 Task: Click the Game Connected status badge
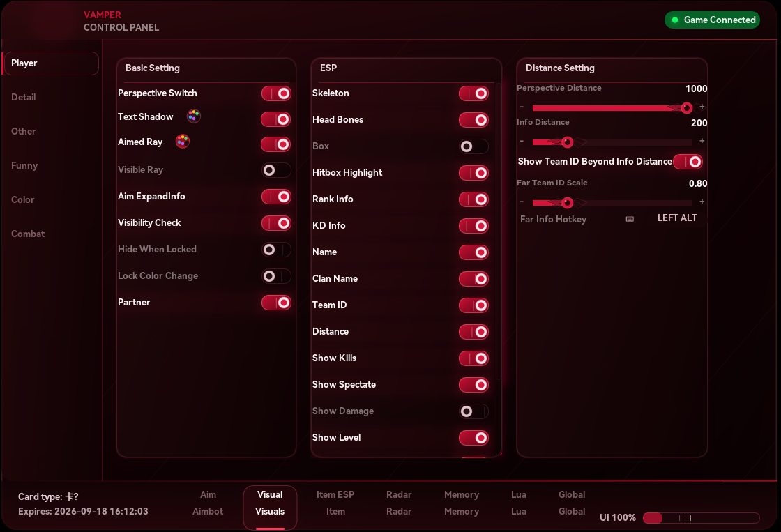(x=712, y=20)
